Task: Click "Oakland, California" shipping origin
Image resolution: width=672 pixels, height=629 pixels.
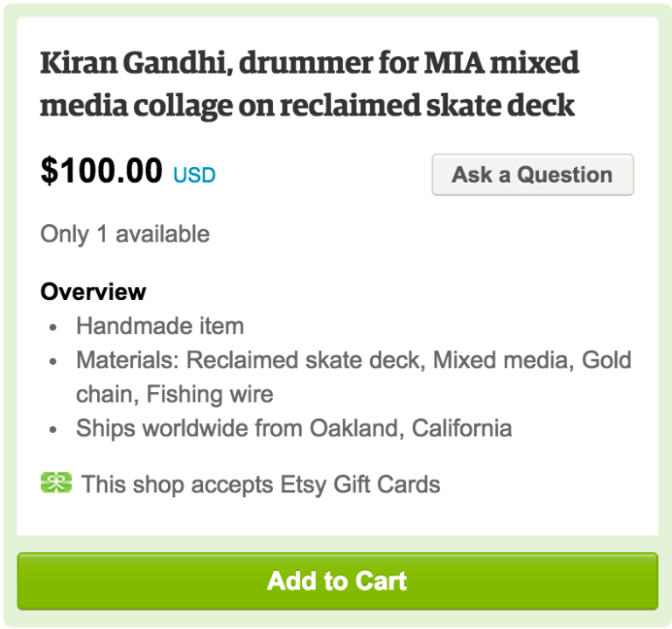Action: (x=410, y=429)
